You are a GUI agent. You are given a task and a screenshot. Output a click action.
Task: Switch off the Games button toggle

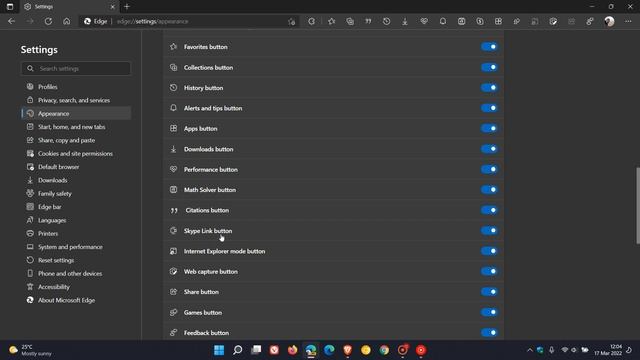coord(489,312)
